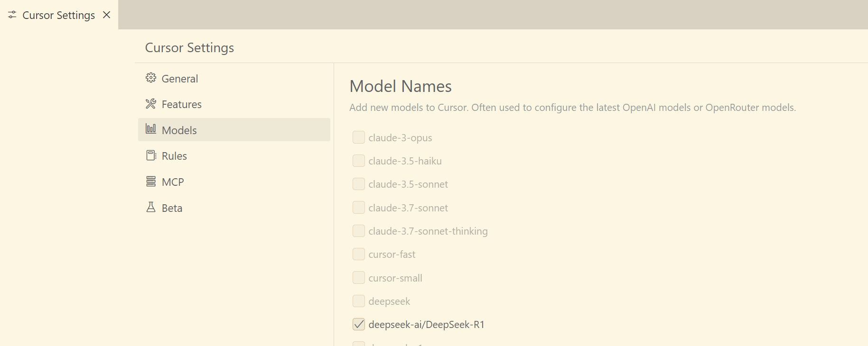Viewport: 868px width, 346px height.
Task: Click the "Model Names" section heading
Action: [401, 86]
